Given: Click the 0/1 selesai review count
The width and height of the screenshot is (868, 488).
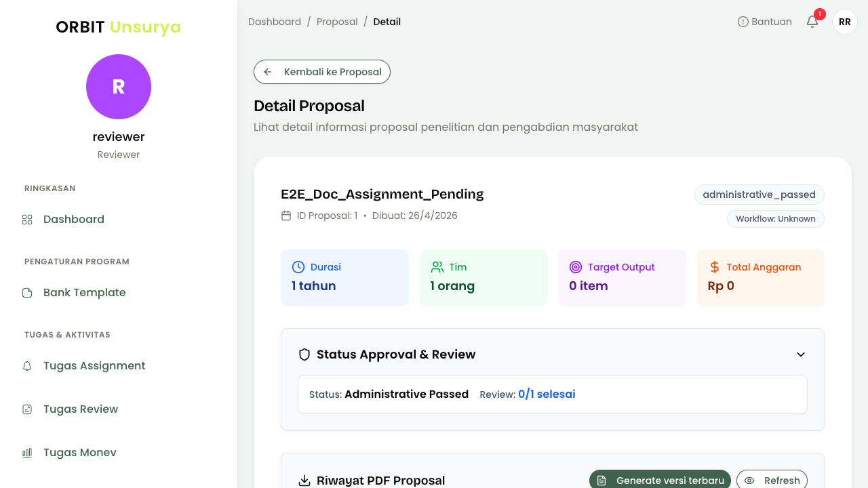Looking at the screenshot, I should tap(547, 394).
